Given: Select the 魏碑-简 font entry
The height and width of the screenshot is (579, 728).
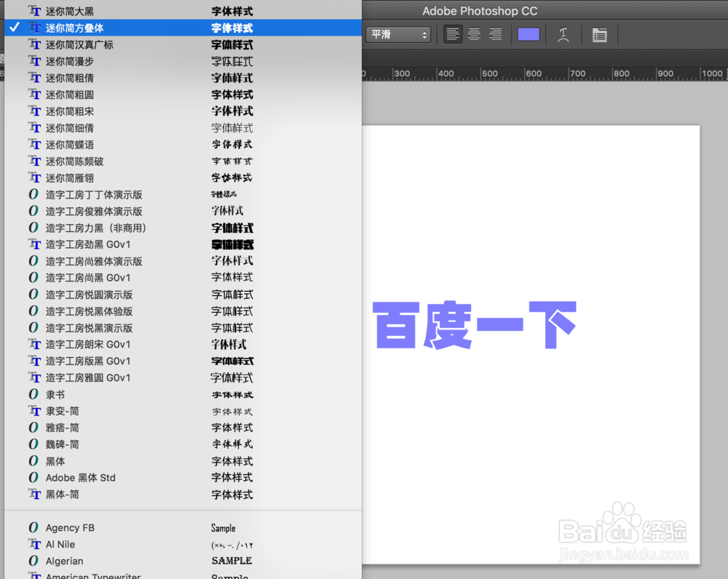Looking at the screenshot, I should pos(183,444).
